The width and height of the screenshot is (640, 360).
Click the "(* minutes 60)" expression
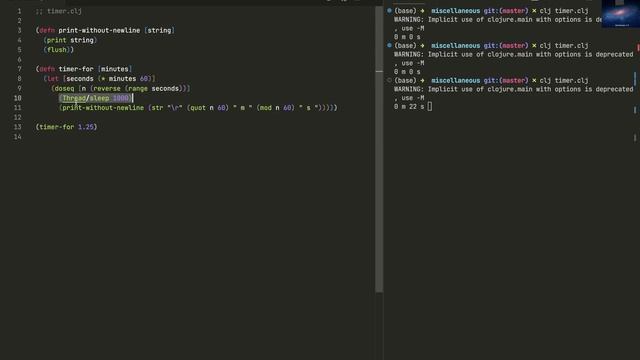click(124, 79)
